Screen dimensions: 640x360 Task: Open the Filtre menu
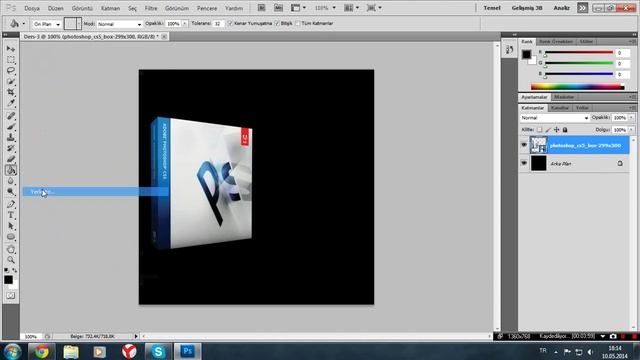pyautogui.click(x=151, y=8)
